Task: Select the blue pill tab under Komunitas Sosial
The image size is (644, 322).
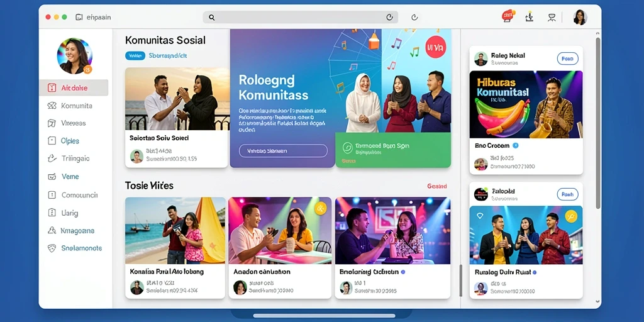Action: point(135,55)
